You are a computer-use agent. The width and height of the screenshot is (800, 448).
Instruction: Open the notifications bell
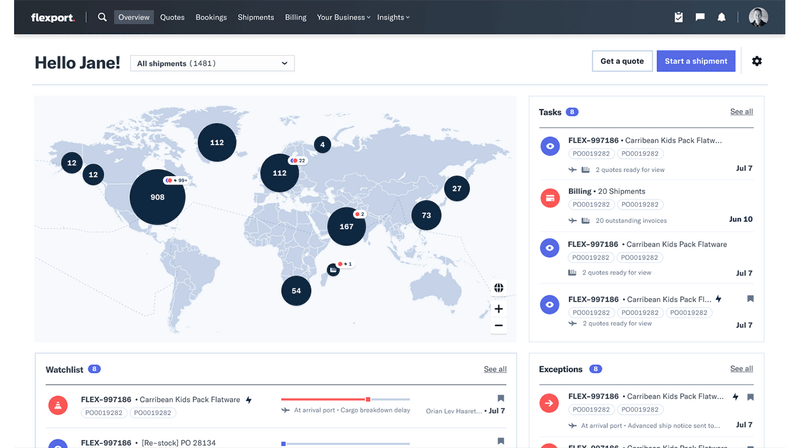[x=721, y=17]
